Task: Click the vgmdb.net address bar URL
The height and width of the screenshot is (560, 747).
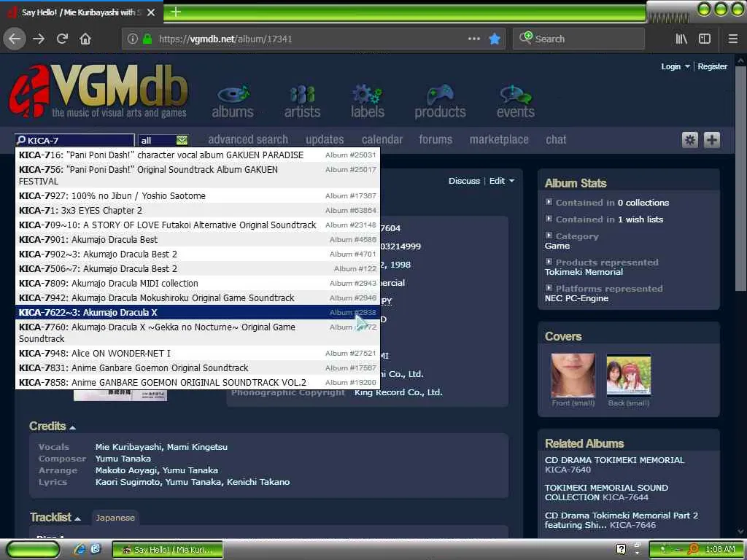Action: click(225, 39)
